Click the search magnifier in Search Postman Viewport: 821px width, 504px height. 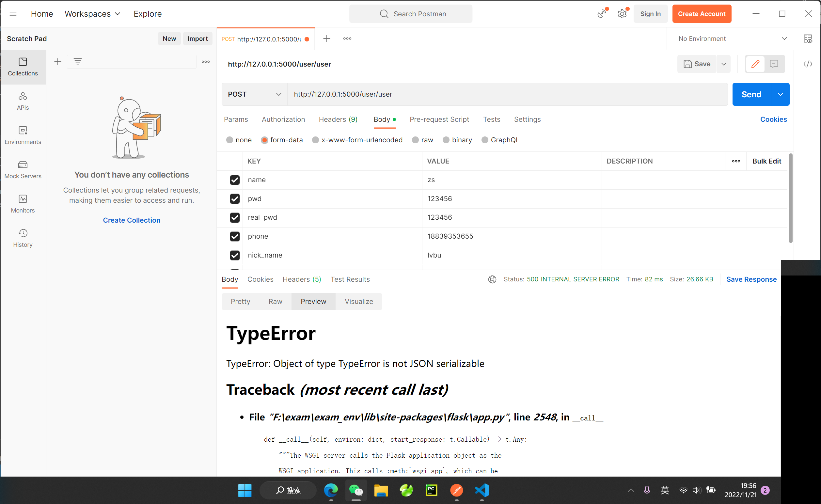[x=384, y=14]
